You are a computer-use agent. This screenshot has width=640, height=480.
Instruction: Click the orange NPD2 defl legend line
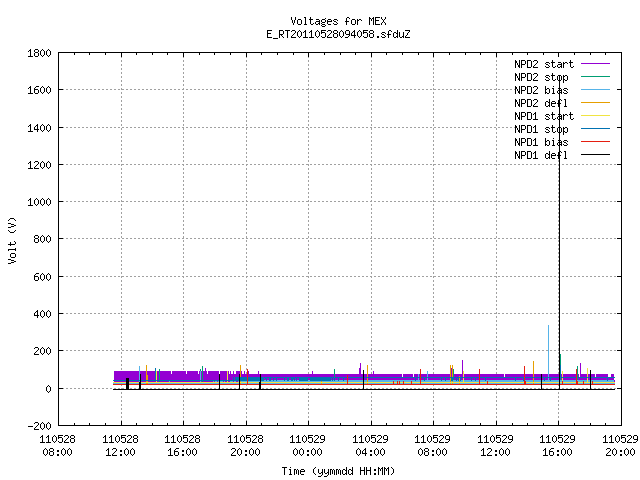pos(596,102)
